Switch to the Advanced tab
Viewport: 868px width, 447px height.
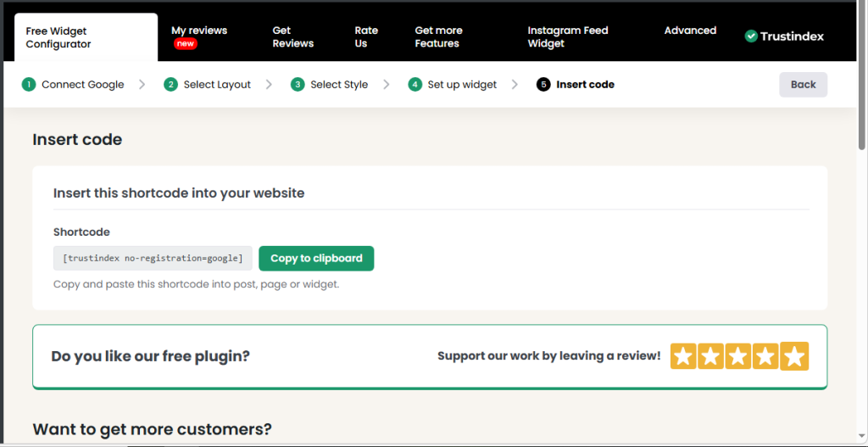690,31
